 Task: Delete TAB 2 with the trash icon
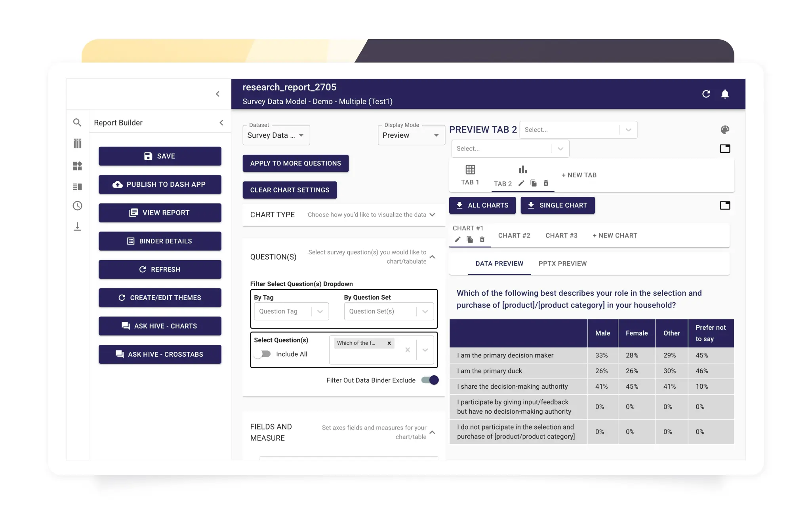tap(546, 183)
